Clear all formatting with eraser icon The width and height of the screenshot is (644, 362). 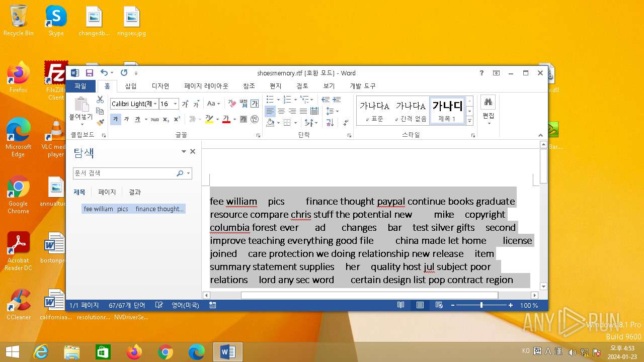[232, 104]
